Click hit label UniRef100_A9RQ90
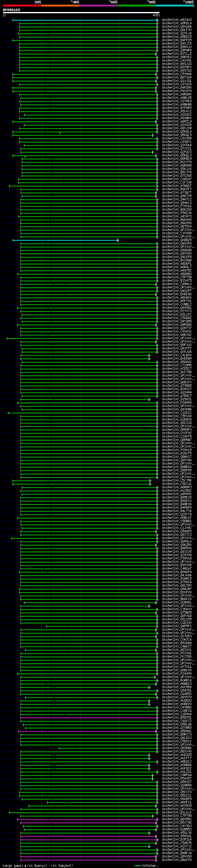The image size is (197, 868). click(x=177, y=94)
